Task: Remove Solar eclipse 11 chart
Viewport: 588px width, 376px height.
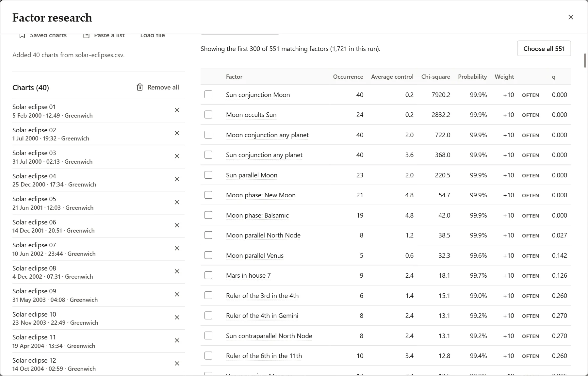Action: coord(177,341)
